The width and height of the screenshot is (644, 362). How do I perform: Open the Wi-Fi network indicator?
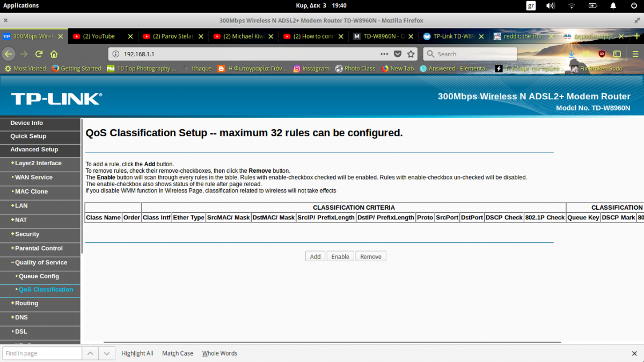click(572, 5)
